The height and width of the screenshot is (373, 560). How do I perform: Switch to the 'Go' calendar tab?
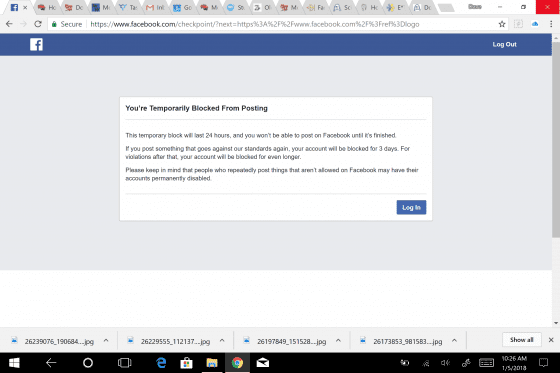(182, 8)
